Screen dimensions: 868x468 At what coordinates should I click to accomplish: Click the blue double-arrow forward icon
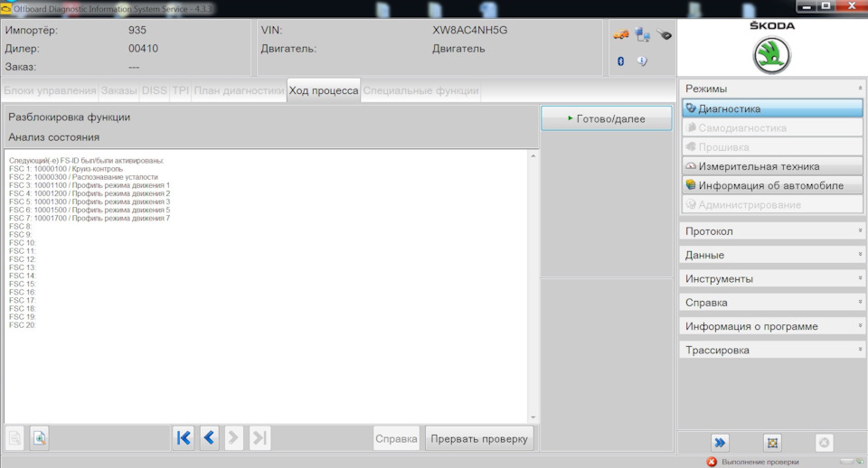720,443
